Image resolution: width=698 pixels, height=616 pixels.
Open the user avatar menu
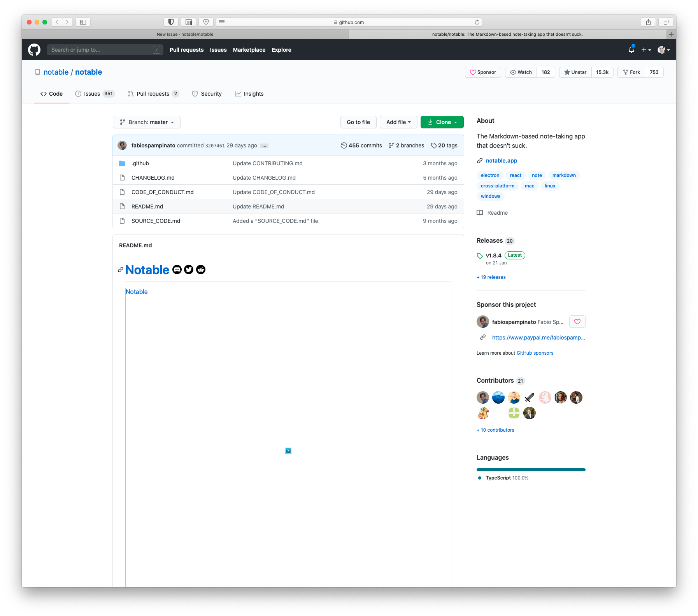click(x=664, y=50)
